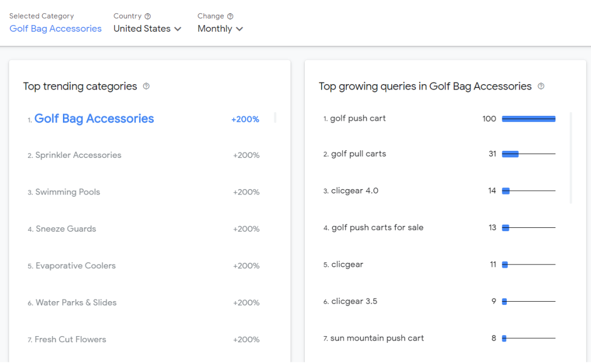Pick the Evaporative Coolers category

point(76,266)
